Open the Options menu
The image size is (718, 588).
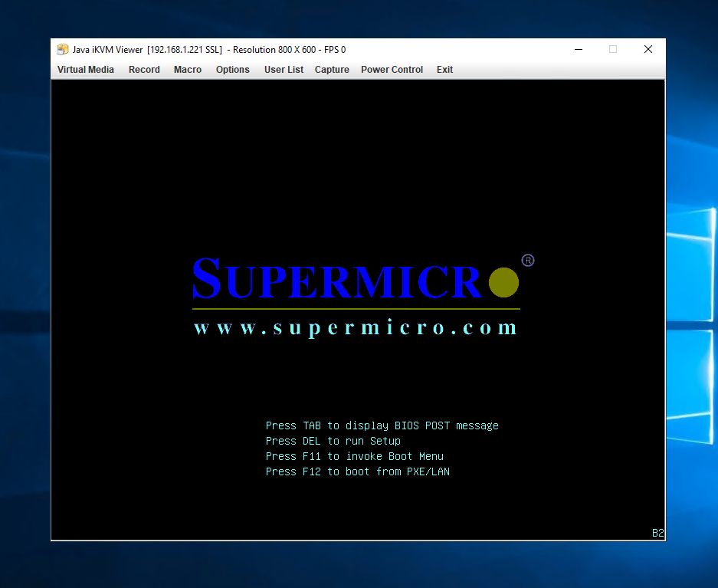pyautogui.click(x=233, y=70)
